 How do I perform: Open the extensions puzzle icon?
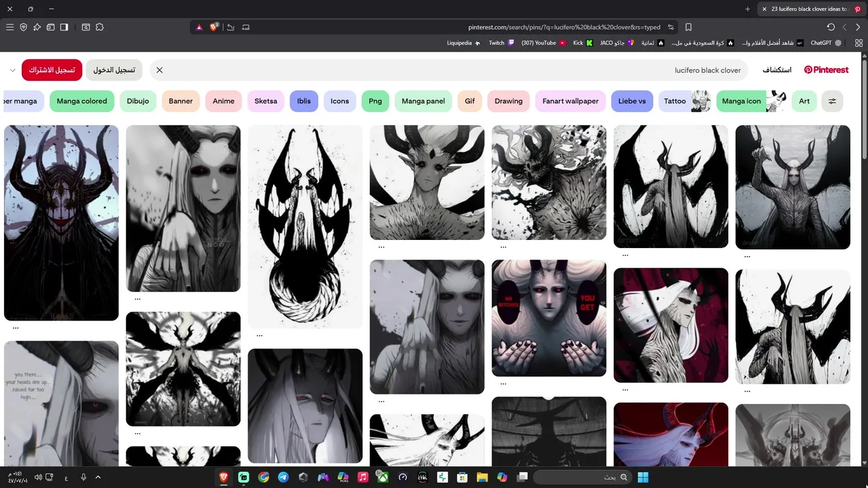[100, 27]
